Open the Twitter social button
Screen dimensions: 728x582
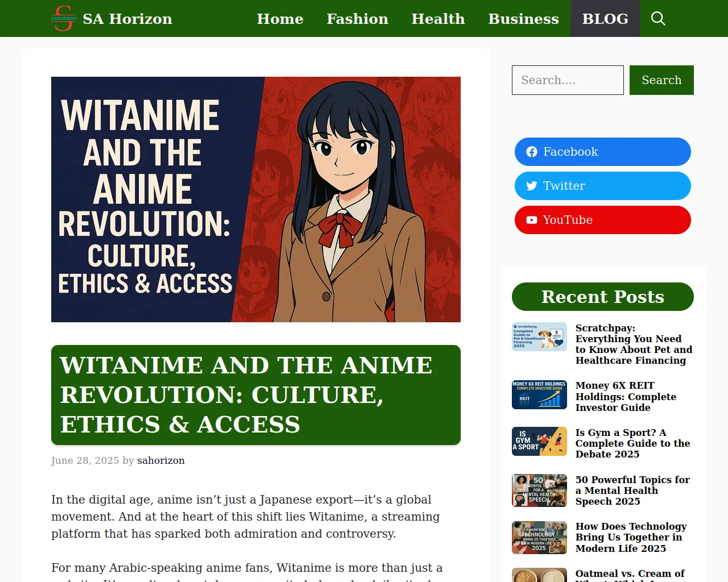603,186
